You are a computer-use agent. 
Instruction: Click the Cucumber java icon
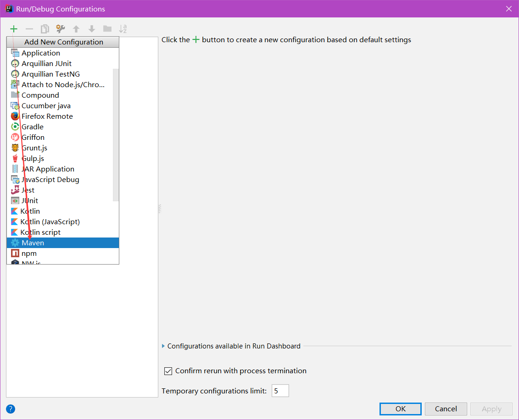(15, 106)
